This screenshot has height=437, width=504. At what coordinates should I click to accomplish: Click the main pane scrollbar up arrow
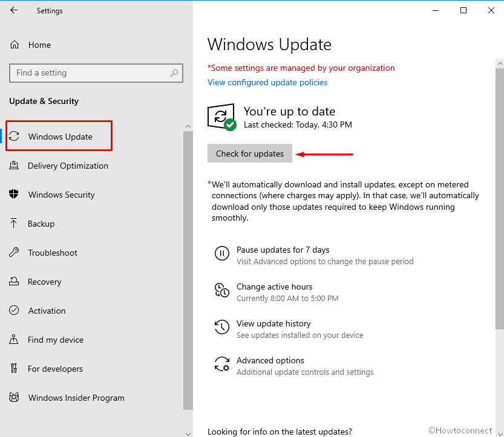500,63
